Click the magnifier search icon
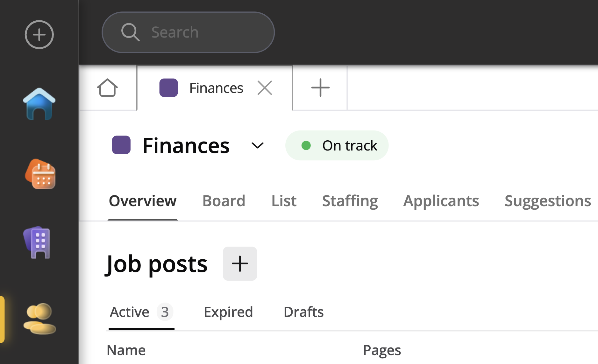The image size is (598, 364). 130,32
